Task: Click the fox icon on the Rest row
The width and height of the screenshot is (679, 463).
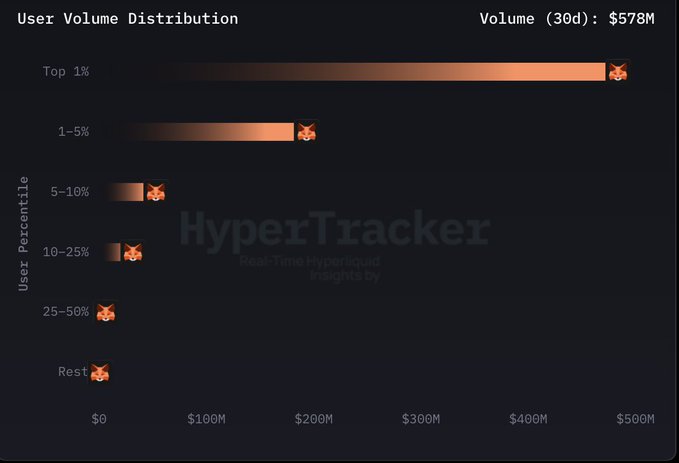Action: pos(100,372)
